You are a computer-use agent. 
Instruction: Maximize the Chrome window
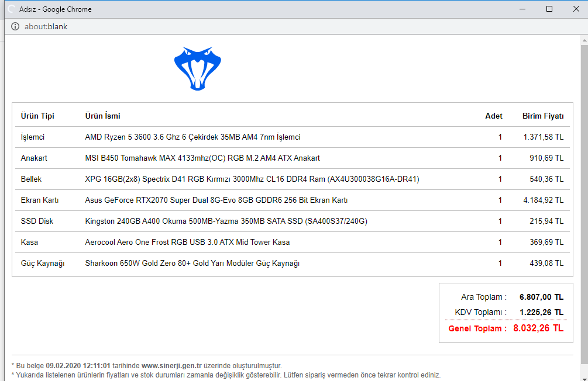click(549, 9)
